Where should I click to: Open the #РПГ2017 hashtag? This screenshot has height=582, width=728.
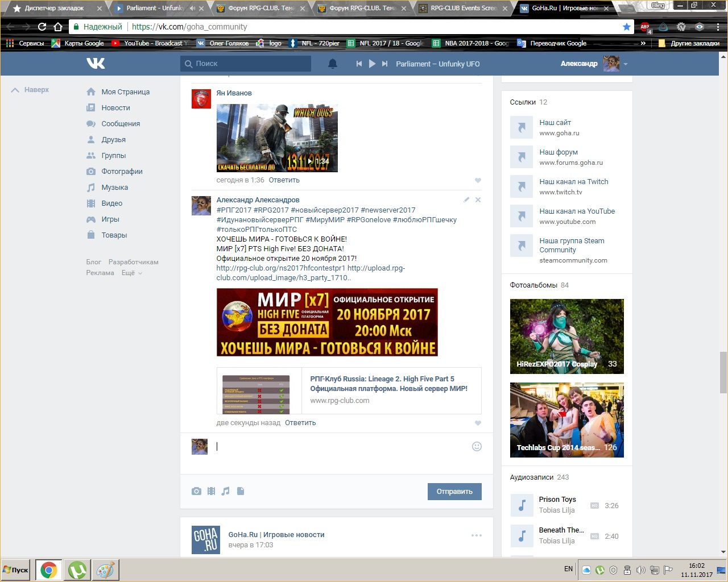click(x=234, y=210)
